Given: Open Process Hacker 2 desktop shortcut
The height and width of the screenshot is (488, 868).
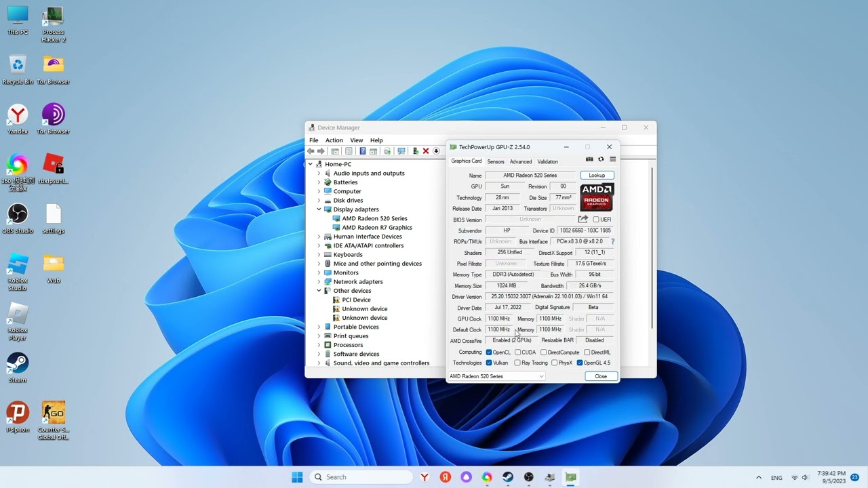Looking at the screenshot, I should coord(54,24).
